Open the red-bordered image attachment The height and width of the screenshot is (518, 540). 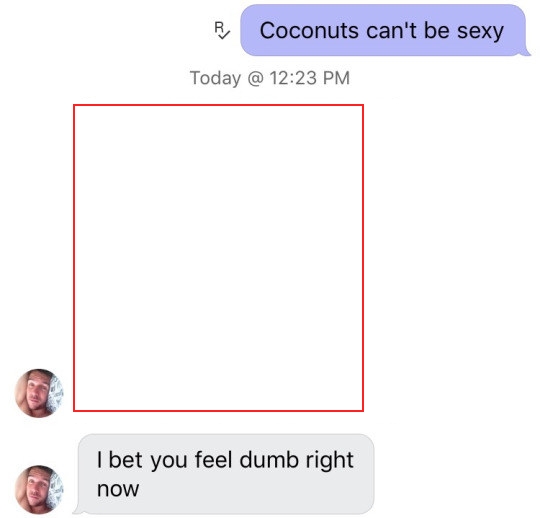tap(218, 258)
